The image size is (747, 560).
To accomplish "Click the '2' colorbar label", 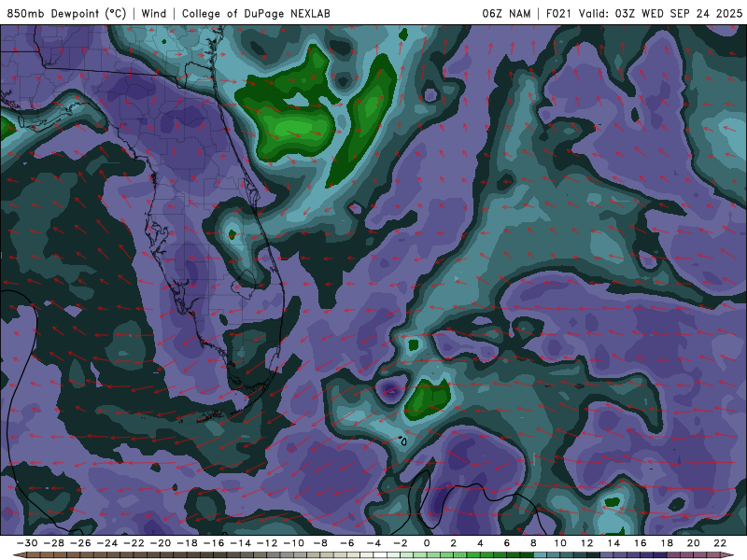I will click(454, 543).
